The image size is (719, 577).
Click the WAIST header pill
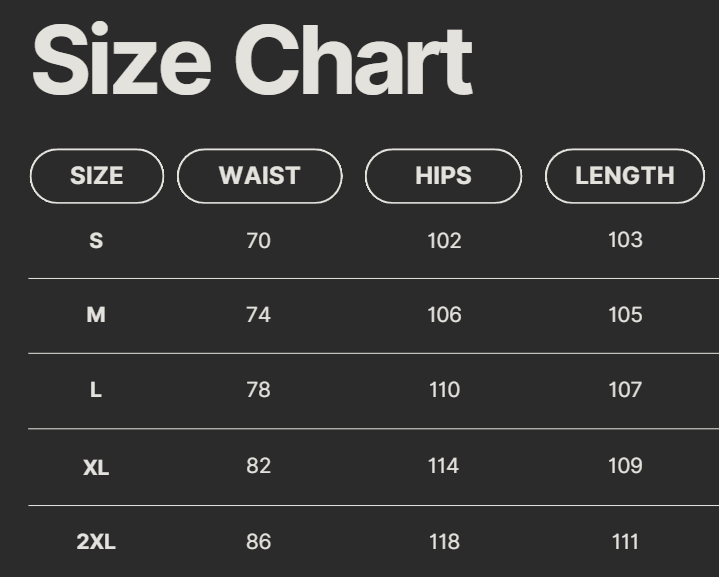(x=259, y=176)
